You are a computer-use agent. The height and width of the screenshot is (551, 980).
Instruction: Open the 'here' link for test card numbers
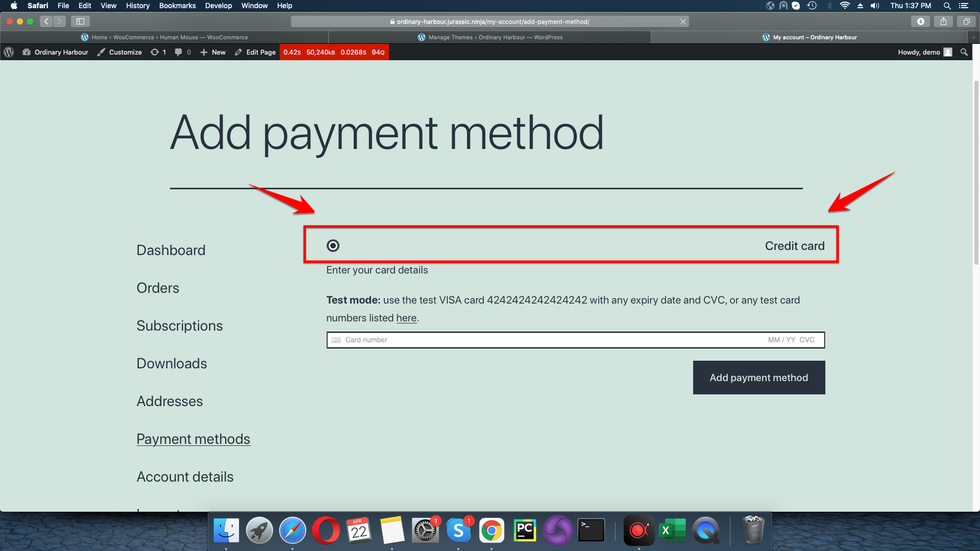click(x=406, y=318)
